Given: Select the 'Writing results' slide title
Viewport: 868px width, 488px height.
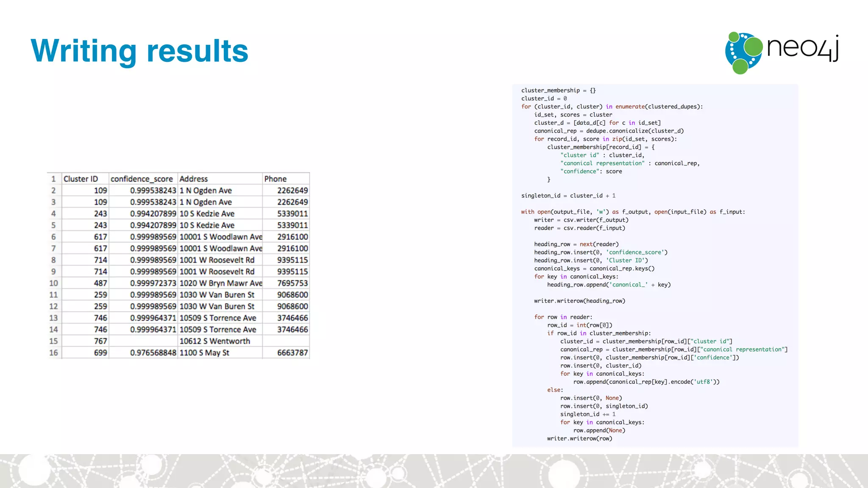Looking at the screenshot, I should 139,51.
